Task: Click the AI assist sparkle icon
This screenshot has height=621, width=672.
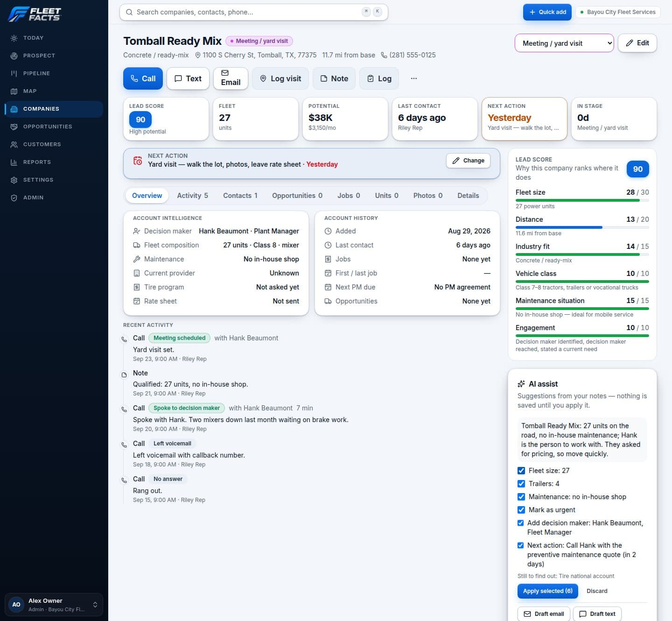Action: (521, 384)
